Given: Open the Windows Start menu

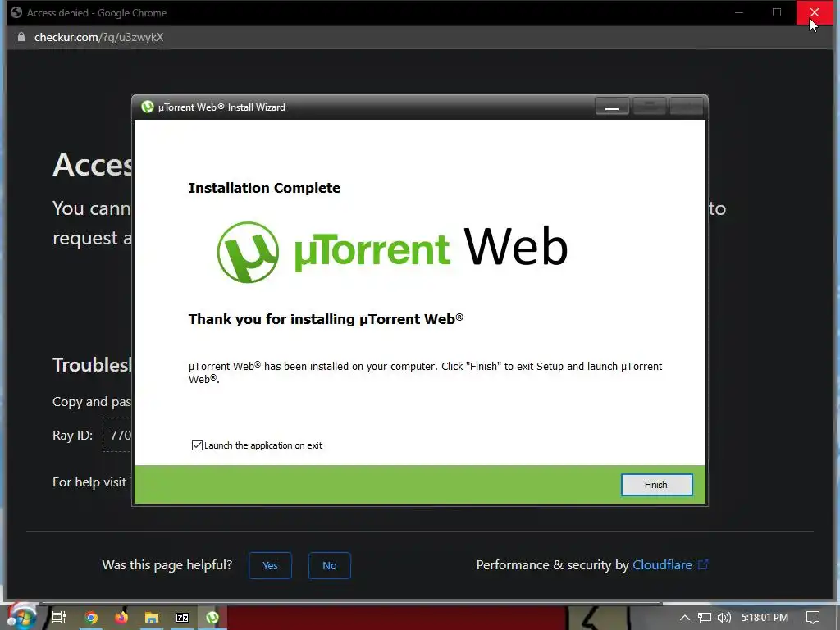Looking at the screenshot, I should [x=21, y=617].
